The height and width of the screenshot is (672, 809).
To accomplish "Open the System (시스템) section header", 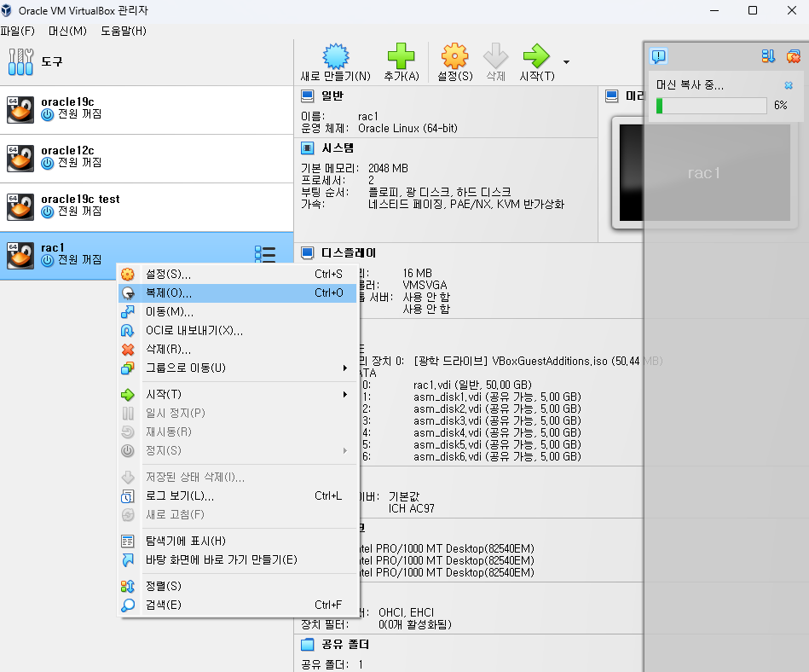I will pyautogui.click(x=338, y=148).
